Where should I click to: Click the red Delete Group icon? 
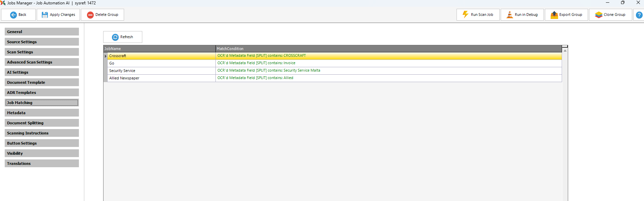pos(90,15)
